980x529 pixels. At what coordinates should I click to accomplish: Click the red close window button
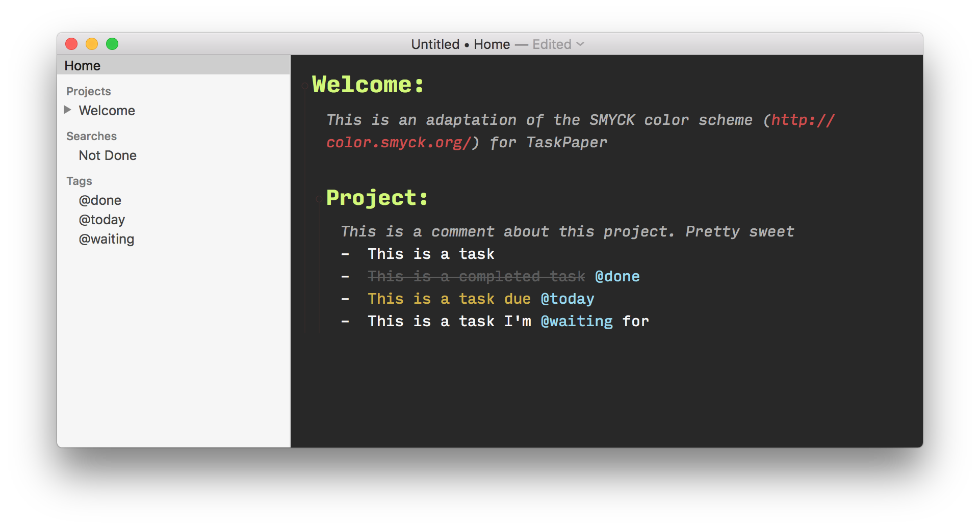pyautogui.click(x=71, y=44)
